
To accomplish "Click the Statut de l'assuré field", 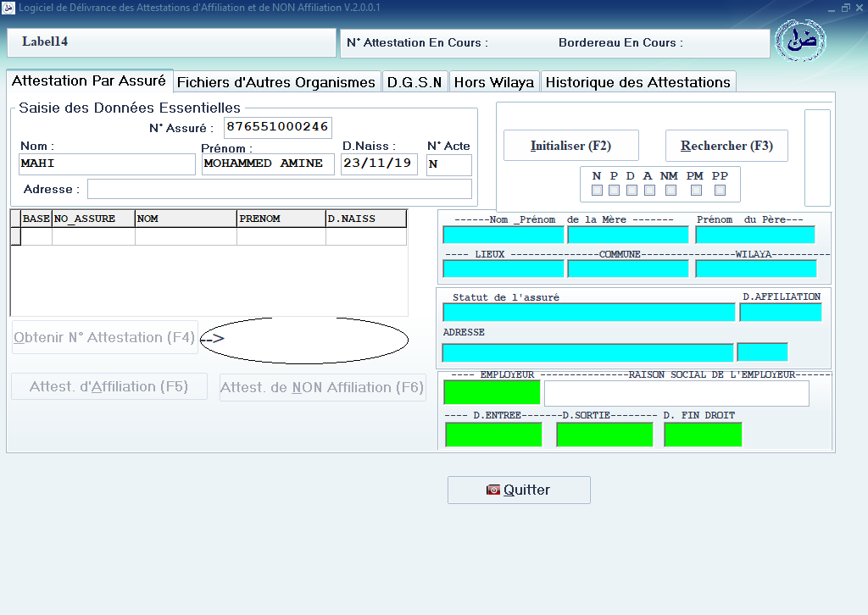I will [x=589, y=313].
